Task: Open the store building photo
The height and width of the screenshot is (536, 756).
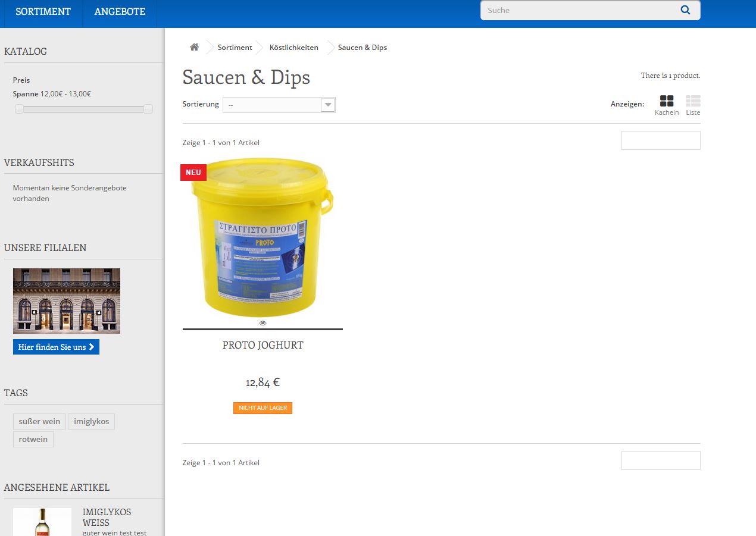Action: pyautogui.click(x=67, y=300)
